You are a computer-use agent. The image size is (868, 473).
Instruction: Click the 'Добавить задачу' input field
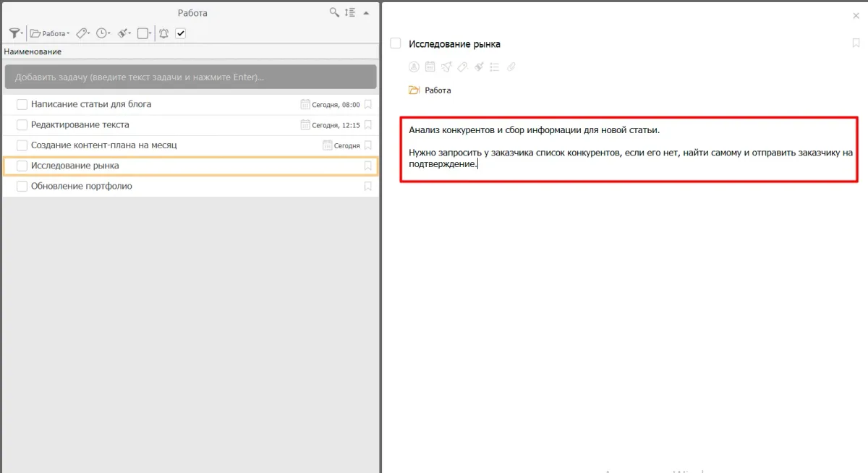190,77
